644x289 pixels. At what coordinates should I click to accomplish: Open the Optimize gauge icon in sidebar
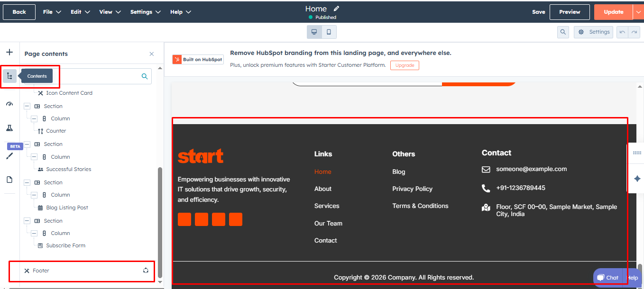(9, 104)
